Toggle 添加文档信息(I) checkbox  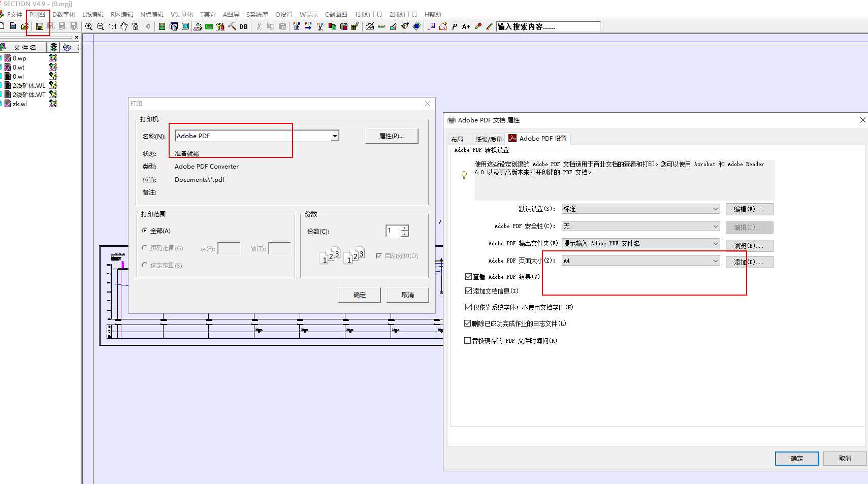coord(468,291)
